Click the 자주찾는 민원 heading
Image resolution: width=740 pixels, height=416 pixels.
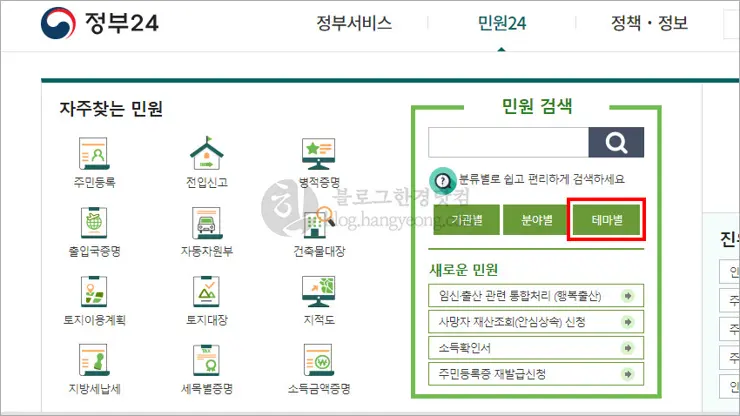click(111, 109)
